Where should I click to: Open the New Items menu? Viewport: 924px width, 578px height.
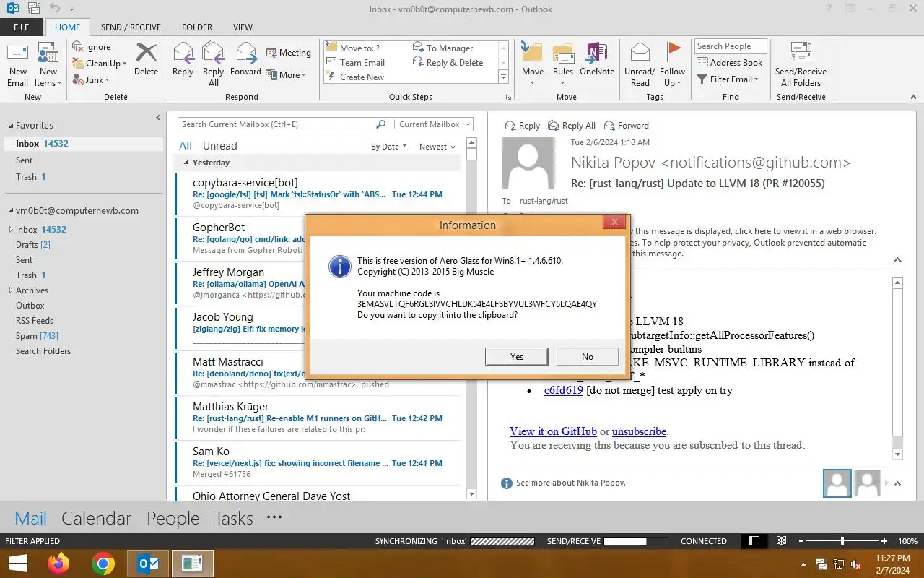tap(48, 64)
